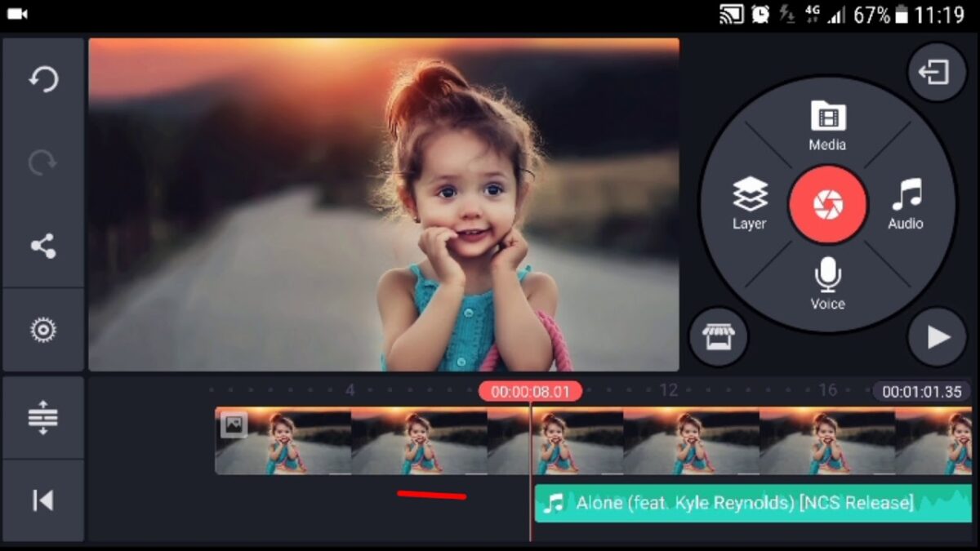Image resolution: width=980 pixels, height=551 pixels.
Task: Open the Layer menu
Action: click(749, 204)
